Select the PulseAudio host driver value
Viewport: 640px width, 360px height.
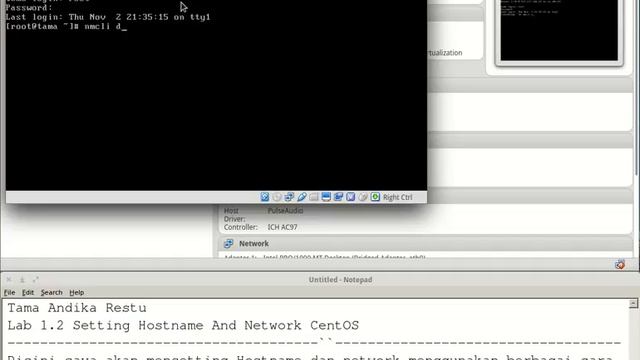point(285,211)
